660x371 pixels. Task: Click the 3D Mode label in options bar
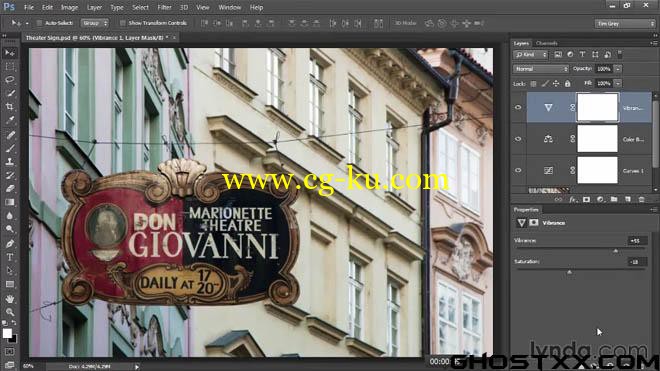point(405,23)
